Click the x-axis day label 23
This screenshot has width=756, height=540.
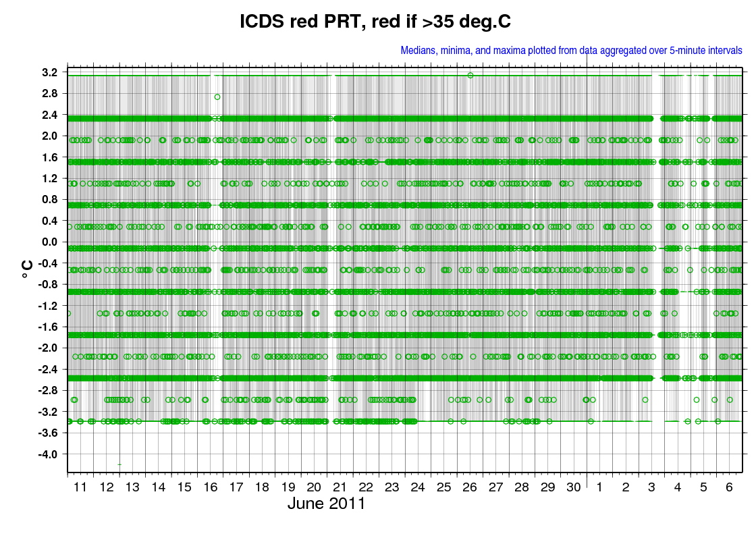pos(392,487)
